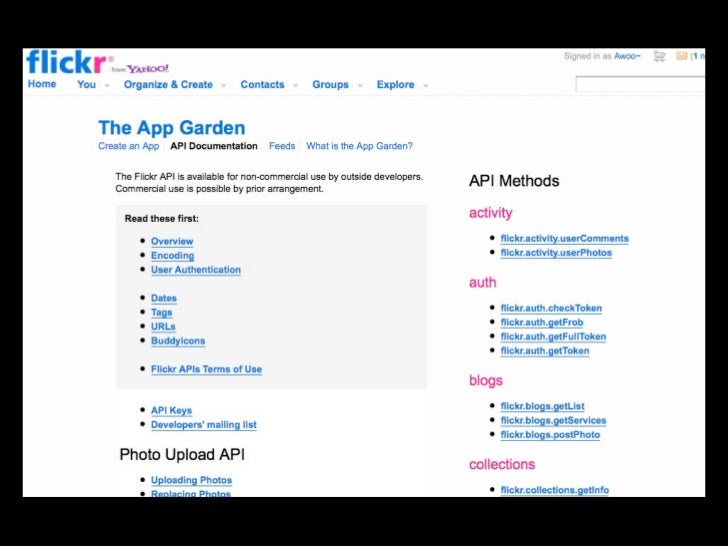Open flickr.blogs.getList method

point(542,406)
